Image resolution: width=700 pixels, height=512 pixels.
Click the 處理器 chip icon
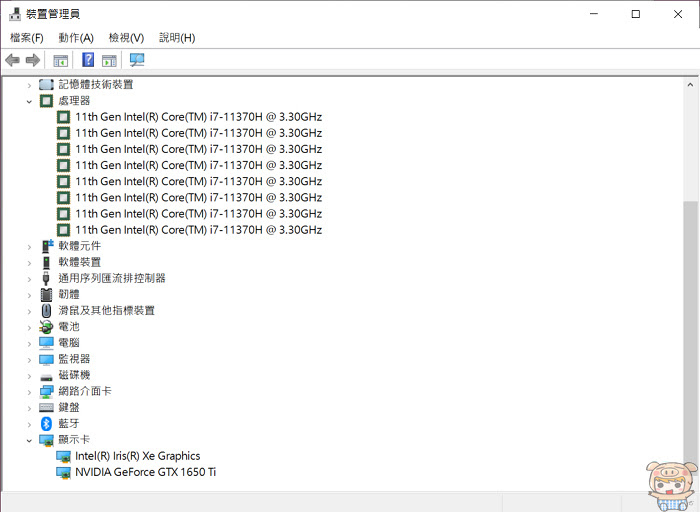point(46,101)
